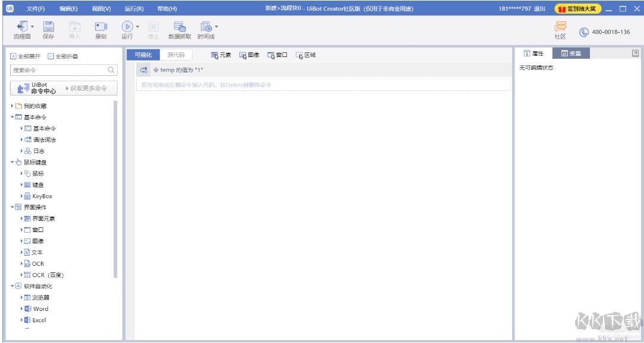Save the flow with 保存 icon
Viewport: 644px width, 343px height.
click(49, 30)
